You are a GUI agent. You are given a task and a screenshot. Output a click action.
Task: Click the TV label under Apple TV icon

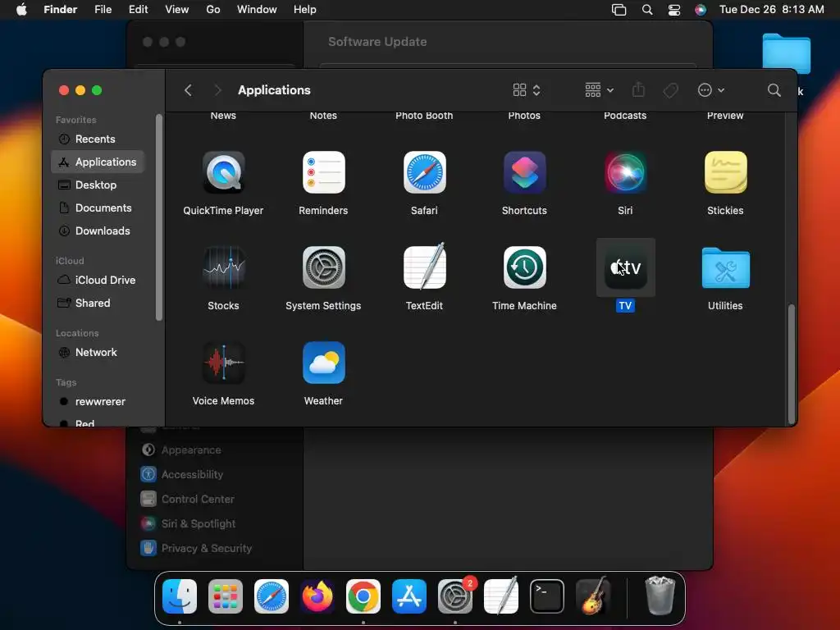coord(625,306)
